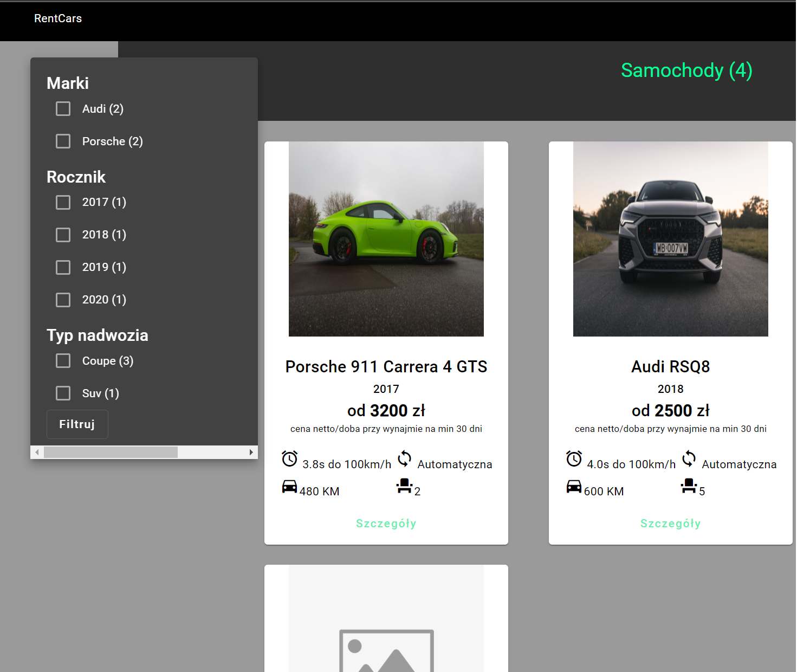The width and height of the screenshot is (797, 672).
Task: Click the Audi RSQ8 title
Action: click(671, 367)
